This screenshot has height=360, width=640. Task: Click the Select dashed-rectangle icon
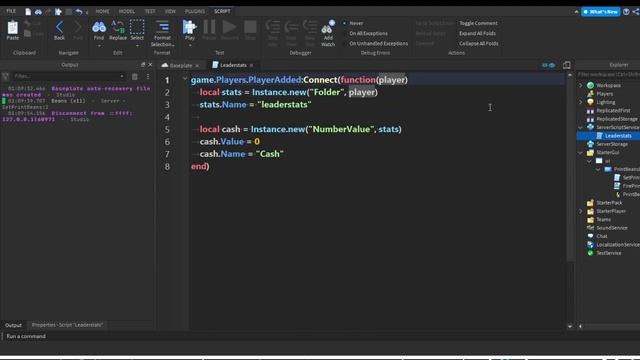137,27
